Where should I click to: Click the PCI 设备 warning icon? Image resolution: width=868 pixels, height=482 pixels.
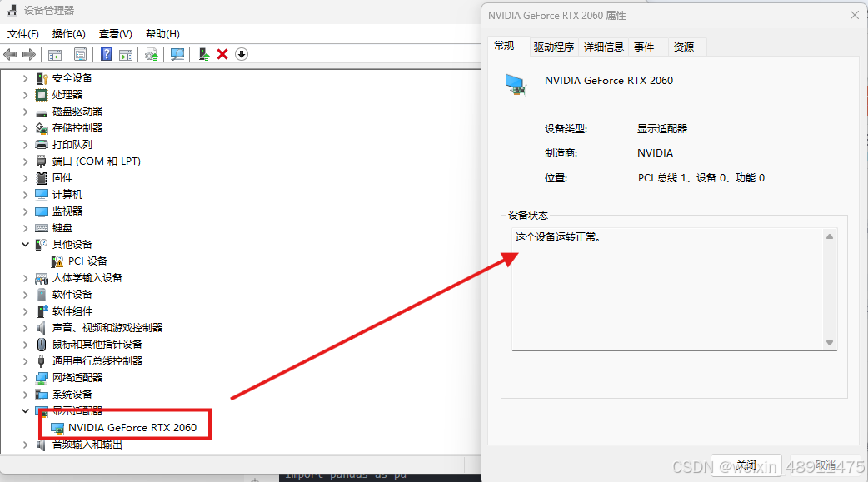57,261
